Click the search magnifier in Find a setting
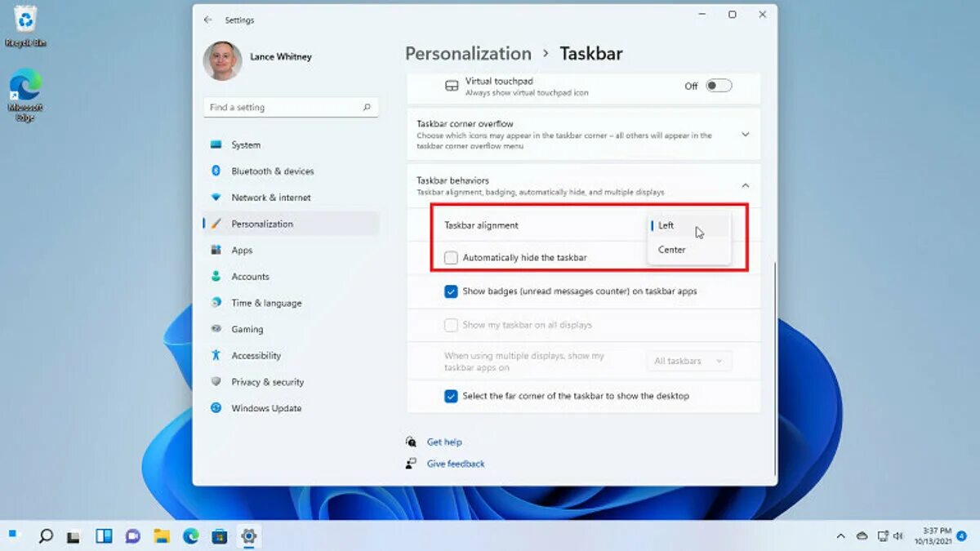This screenshot has height=551, width=980. coord(367,107)
